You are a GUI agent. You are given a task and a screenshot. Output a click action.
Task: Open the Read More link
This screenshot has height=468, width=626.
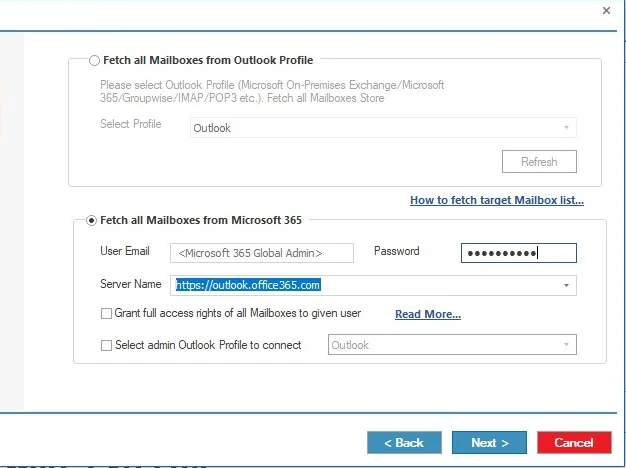pos(428,314)
